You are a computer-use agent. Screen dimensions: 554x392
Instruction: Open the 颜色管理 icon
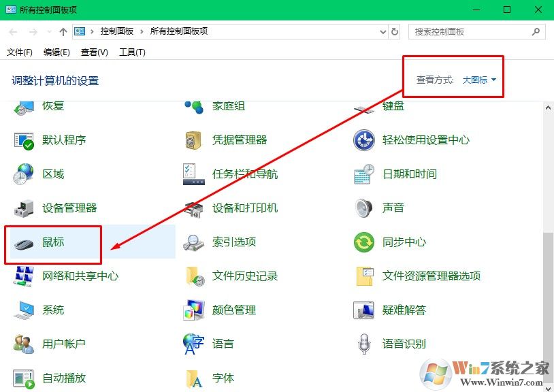click(193, 310)
